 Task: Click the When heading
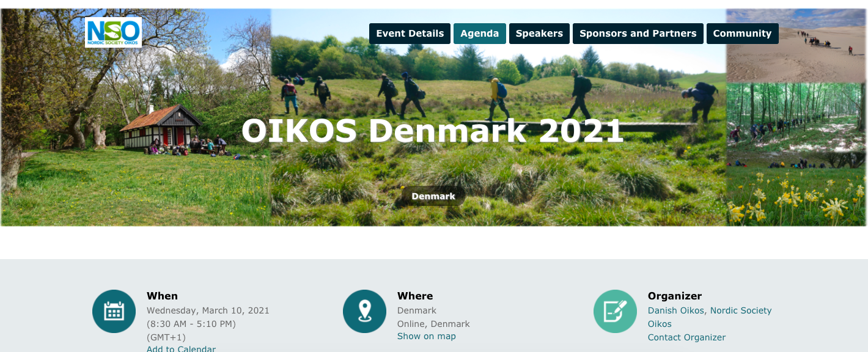pyautogui.click(x=162, y=296)
